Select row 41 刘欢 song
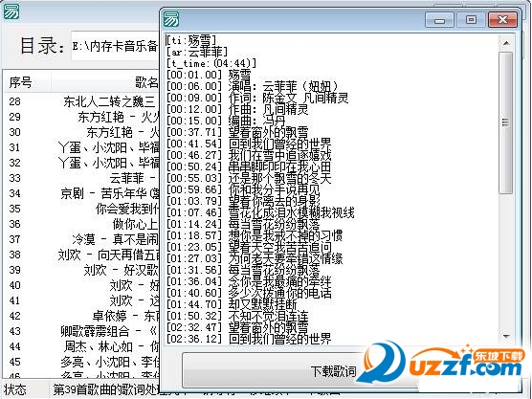 [81, 300]
